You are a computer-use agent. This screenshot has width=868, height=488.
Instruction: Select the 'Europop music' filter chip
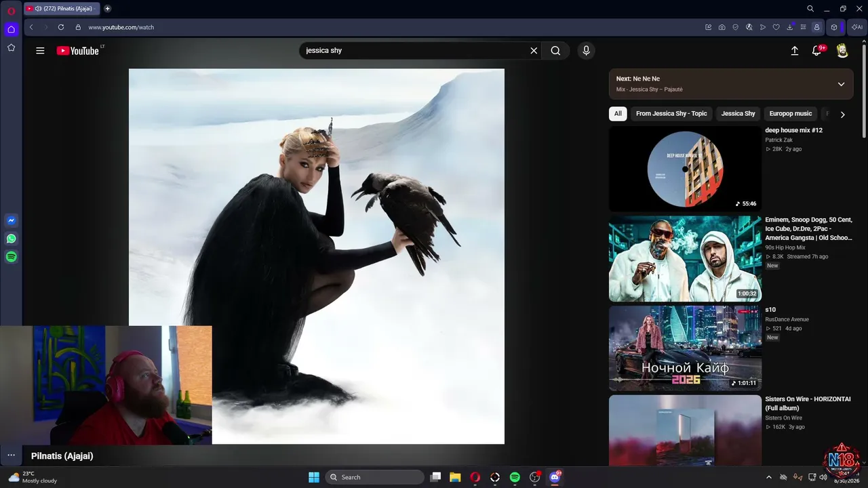pyautogui.click(x=791, y=114)
